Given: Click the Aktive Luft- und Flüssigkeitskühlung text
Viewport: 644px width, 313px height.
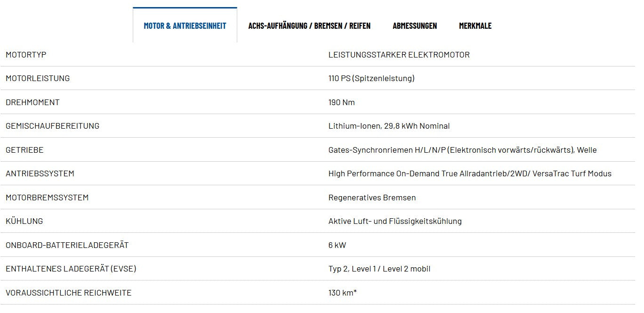Looking at the screenshot, I should 395,221.
